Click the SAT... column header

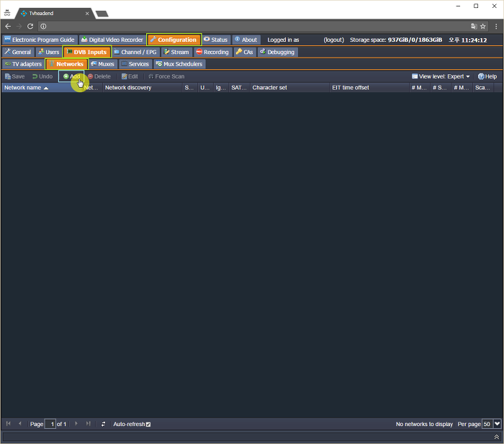tap(239, 88)
